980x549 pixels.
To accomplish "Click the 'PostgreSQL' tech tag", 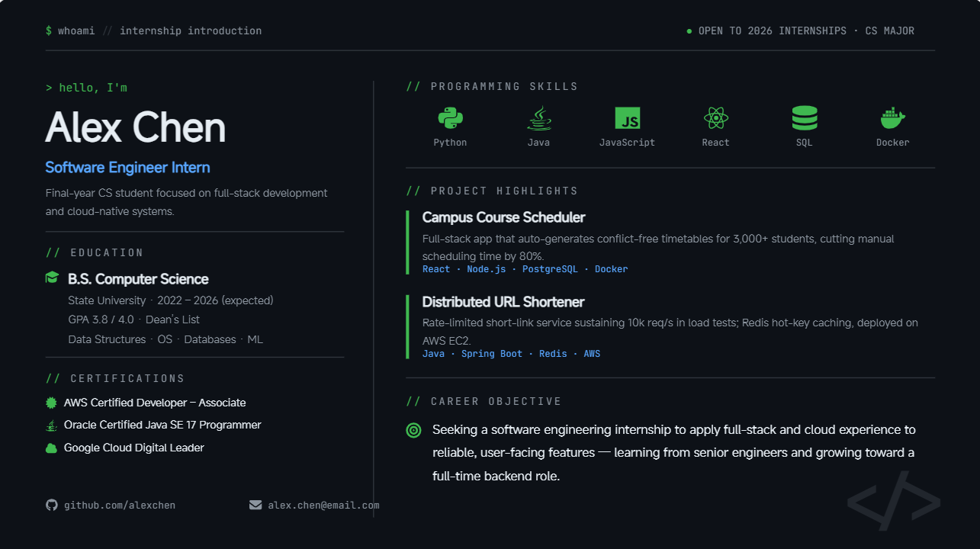I will coord(550,269).
